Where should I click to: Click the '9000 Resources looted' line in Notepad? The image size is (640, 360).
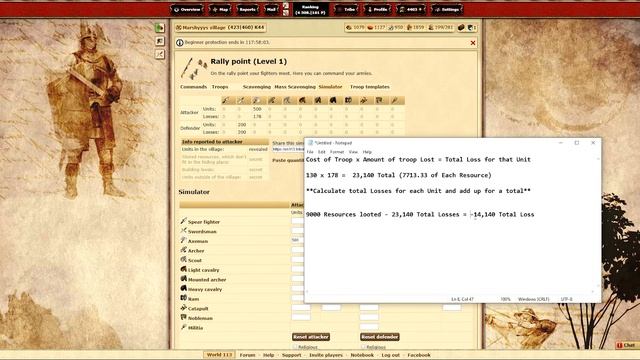pos(420,214)
